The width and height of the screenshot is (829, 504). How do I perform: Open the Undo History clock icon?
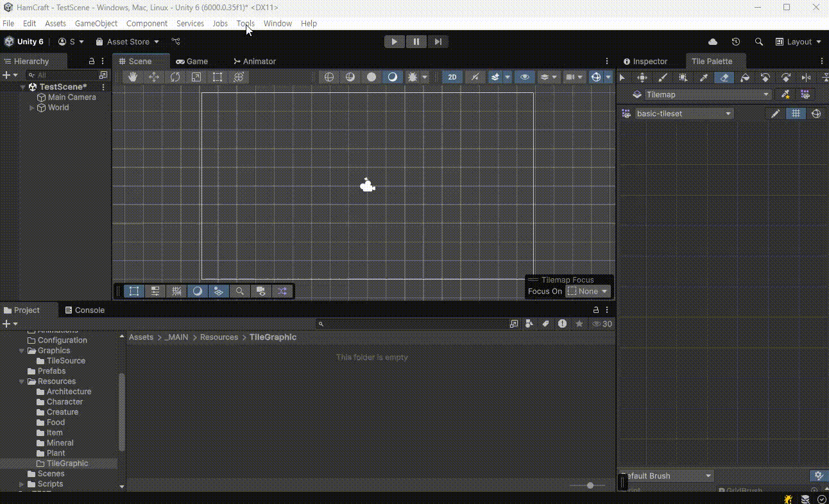pos(736,42)
